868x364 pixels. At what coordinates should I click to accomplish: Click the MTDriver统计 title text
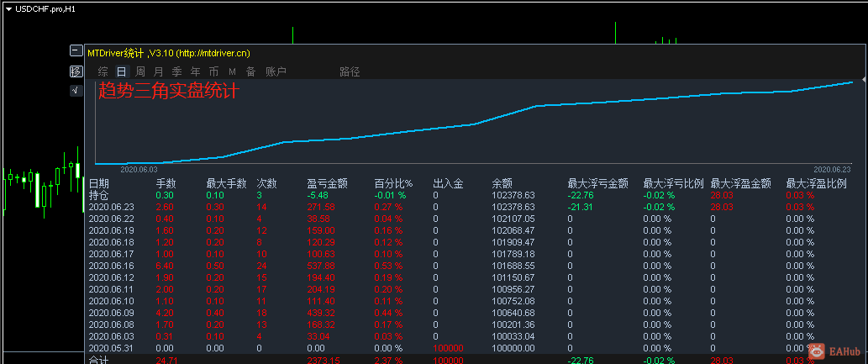(x=116, y=53)
